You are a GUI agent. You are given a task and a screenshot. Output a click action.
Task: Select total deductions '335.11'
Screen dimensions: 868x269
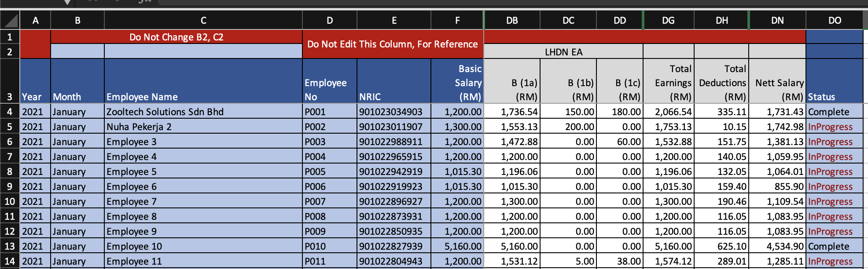[x=721, y=112]
